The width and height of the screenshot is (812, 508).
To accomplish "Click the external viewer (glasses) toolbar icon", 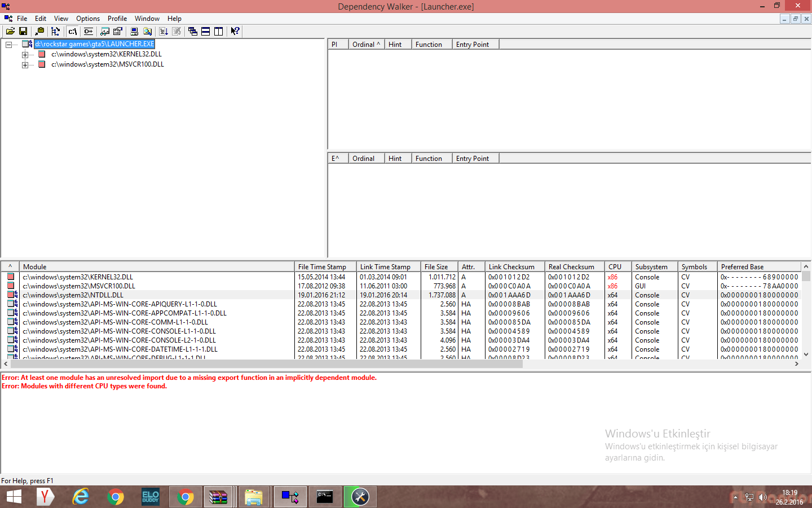I will (105, 32).
